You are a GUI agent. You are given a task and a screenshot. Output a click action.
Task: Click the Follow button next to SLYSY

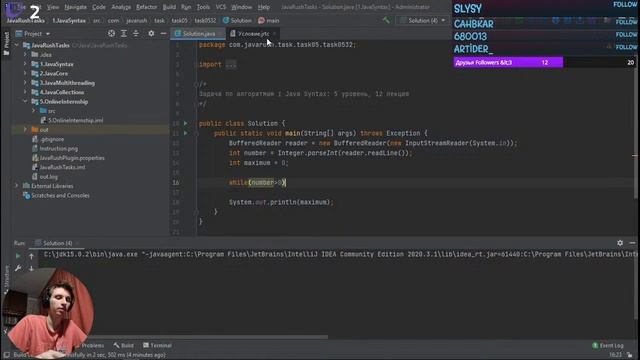[626, 4]
